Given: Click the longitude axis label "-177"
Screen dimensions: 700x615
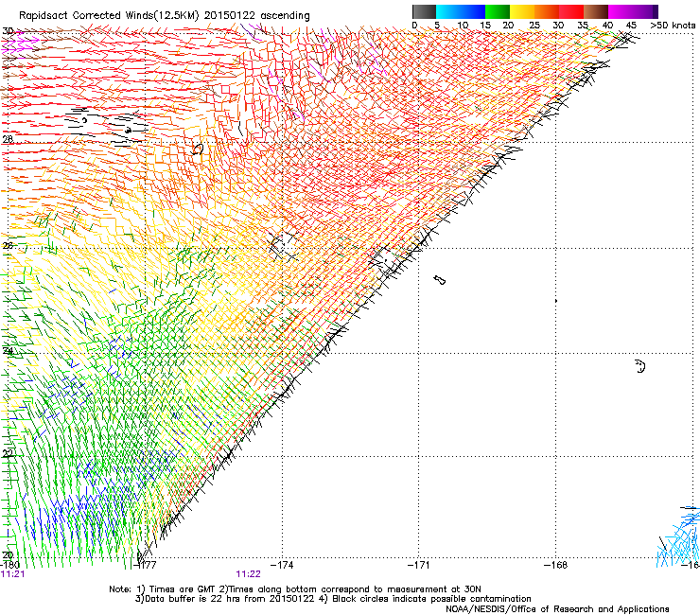Looking at the screenshot, I should [146, 565].
